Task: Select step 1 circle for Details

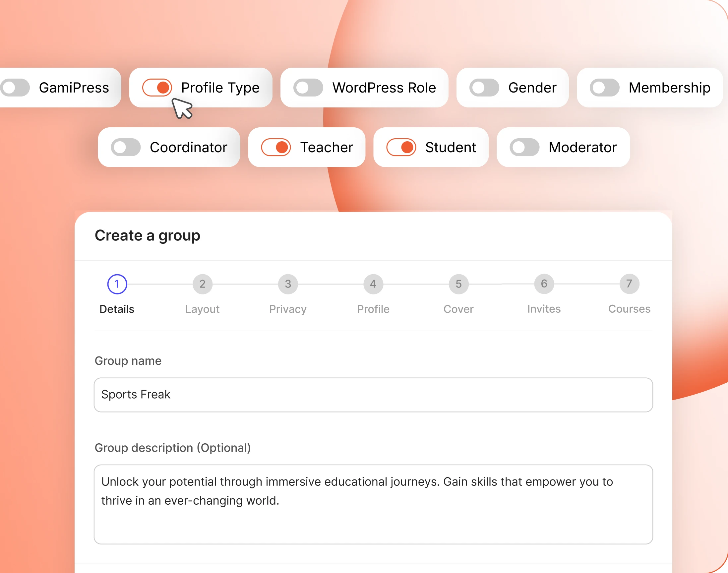Action: click(117, 284)
